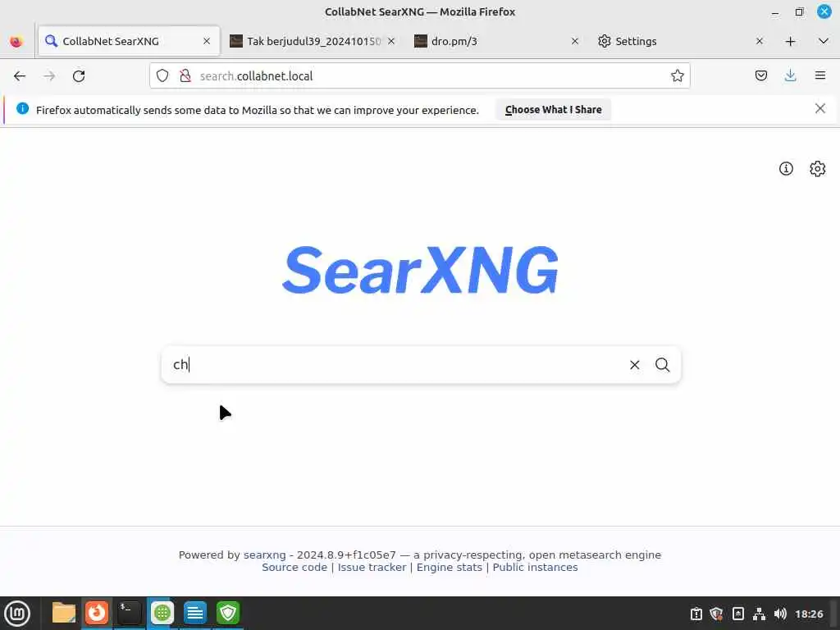Open the network connection tray icon
The width and height of the screenshot is (840, 630).
759,614
